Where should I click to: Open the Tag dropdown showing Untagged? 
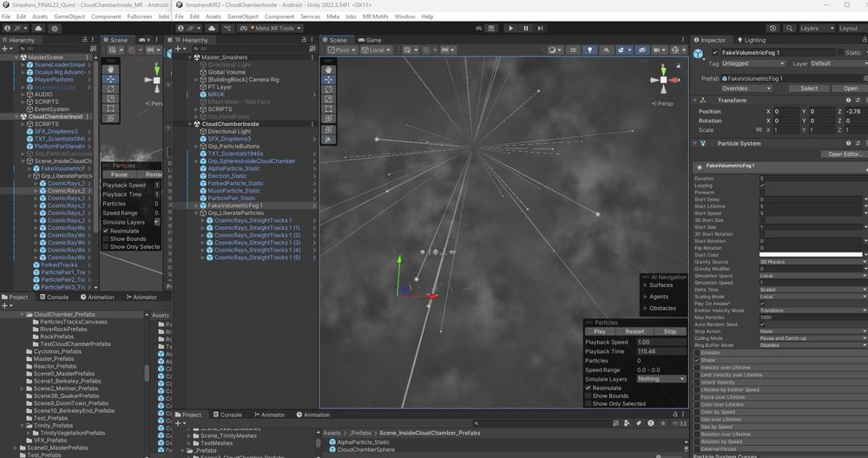click(753, 63)
